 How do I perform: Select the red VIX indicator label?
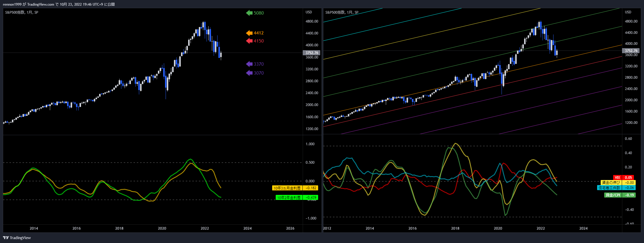(x=618, y=178)
